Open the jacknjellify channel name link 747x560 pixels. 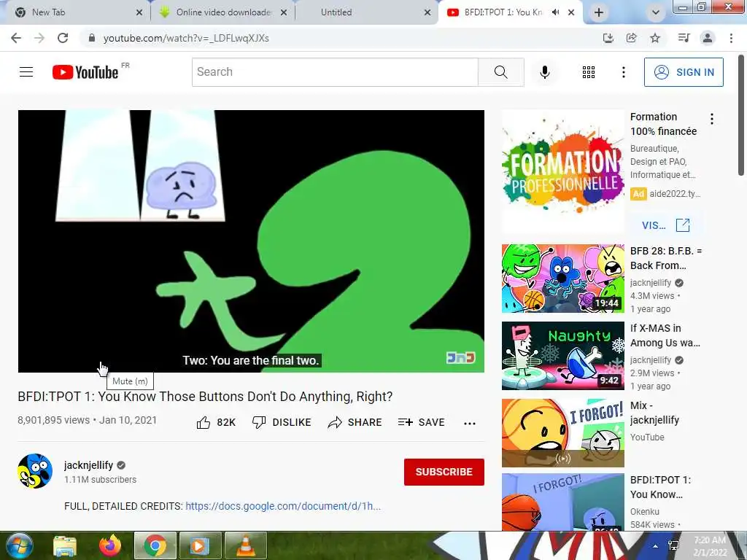point(88,465)
